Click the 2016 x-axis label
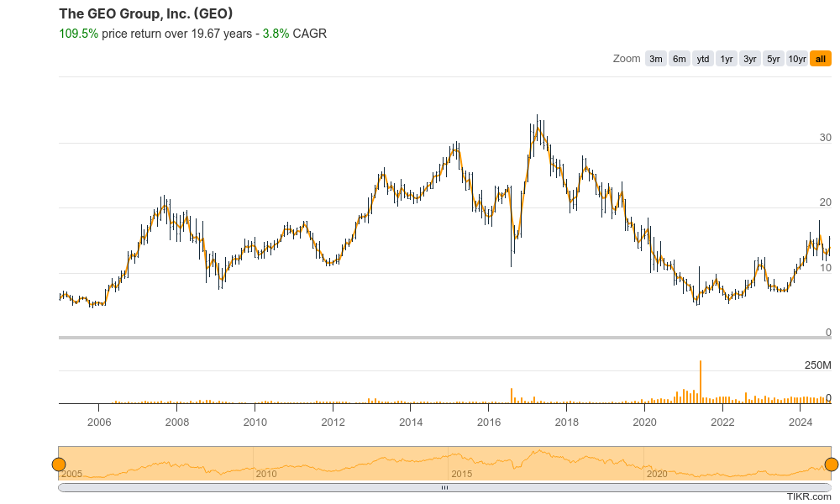 click(489, 422)
